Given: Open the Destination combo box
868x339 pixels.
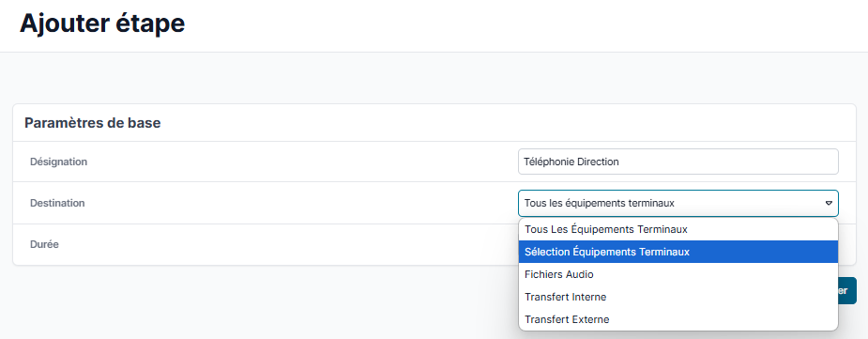Looking at the screenshot, I should (678, 203).
